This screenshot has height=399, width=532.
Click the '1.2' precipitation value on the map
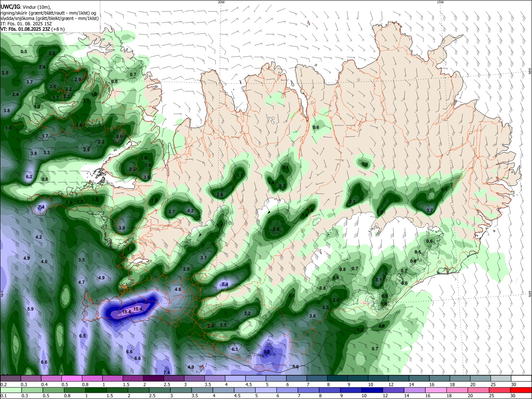[x=360, y=330]
